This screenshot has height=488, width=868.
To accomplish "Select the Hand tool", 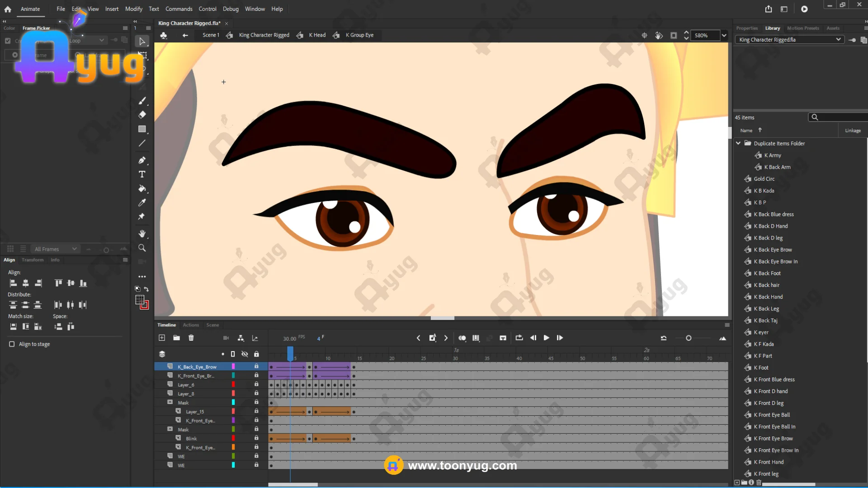I will click(142, 234).
